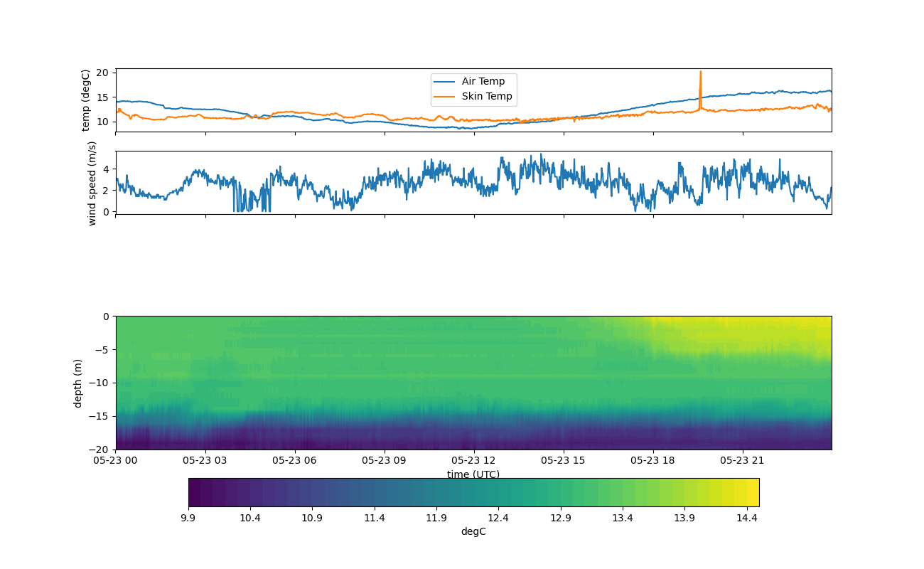
Task: Select the '05-23 21' time tick label
Action: tap(742, 460)
